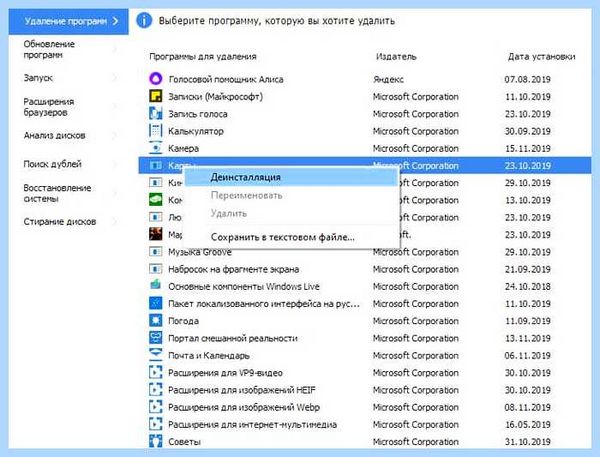The width and height of the screenshot is (600, 457).
Task: Select Основные компоненты Windows Live row
Action: coord(365,286)
